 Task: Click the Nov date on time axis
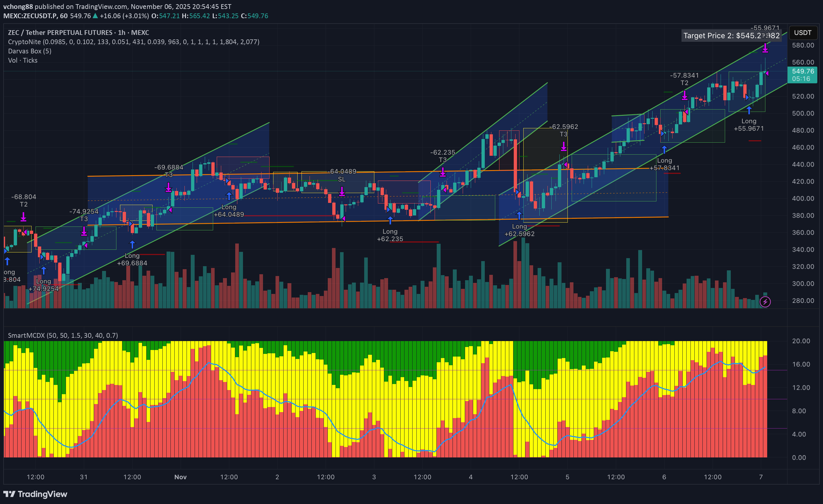point(180,477)
